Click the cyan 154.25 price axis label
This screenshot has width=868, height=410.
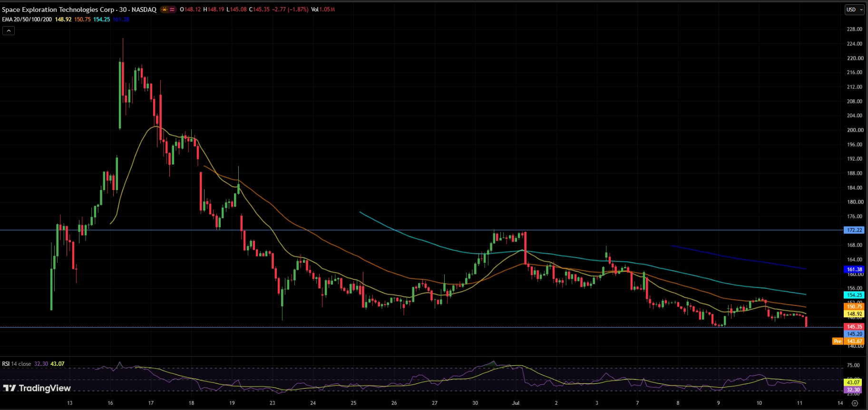click(x=854, y=295)
